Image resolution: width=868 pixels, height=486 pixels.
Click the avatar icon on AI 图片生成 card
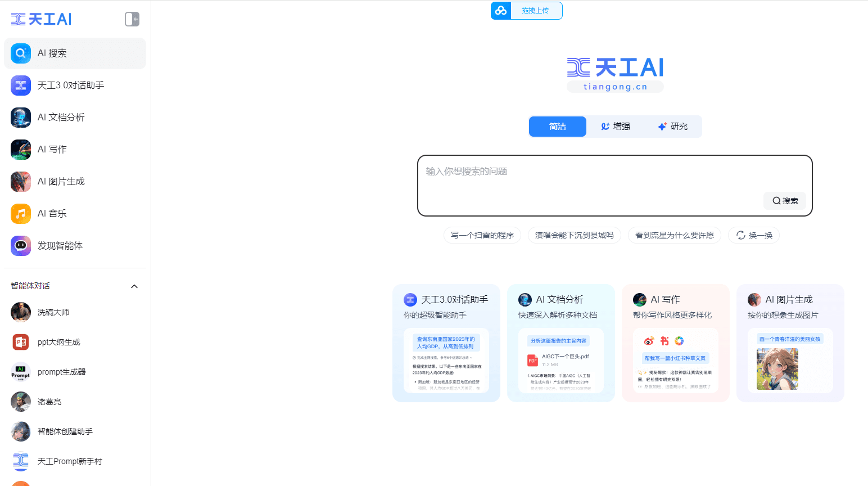click(754, 300)
